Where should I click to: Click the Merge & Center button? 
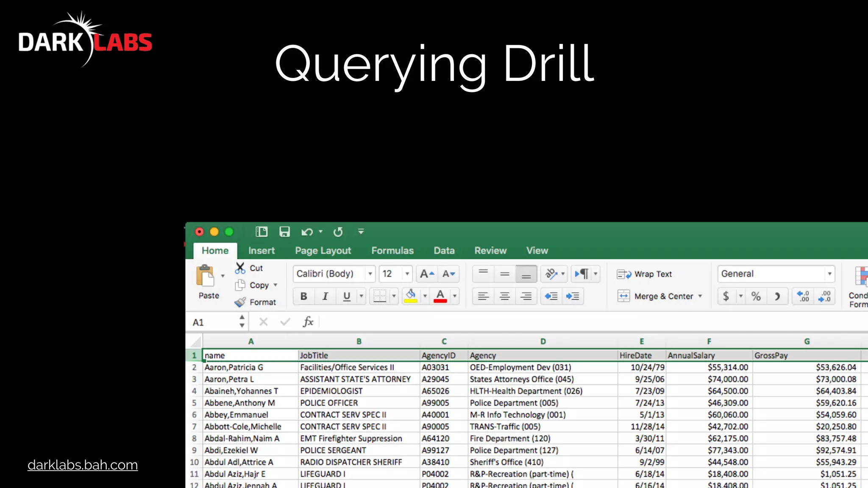click(x=655, y=296)
